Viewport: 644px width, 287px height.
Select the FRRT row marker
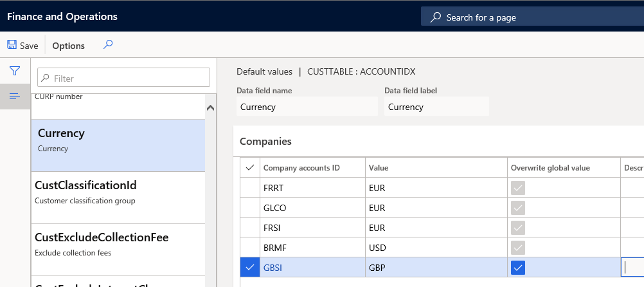pos(250,188)
